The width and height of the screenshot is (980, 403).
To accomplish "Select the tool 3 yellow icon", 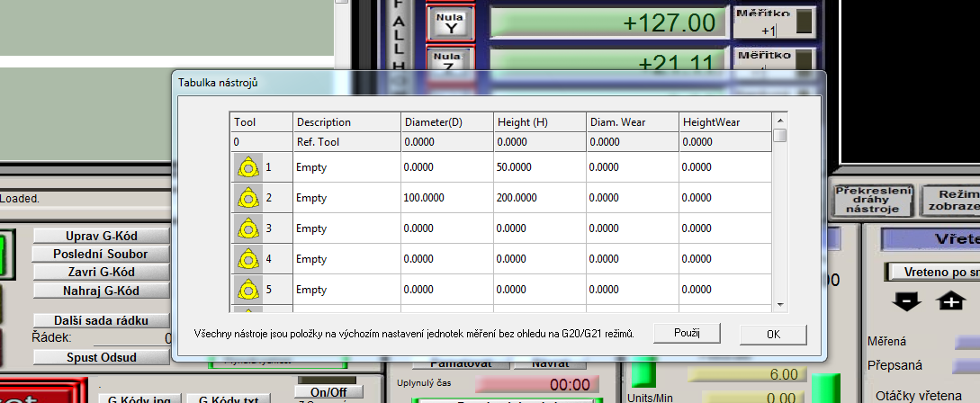I will click(x=246, y=228).
